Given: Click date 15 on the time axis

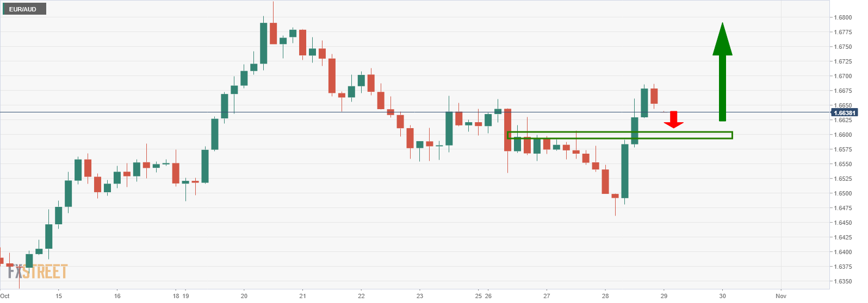Looking at the screenshot, I should [59, 296].
